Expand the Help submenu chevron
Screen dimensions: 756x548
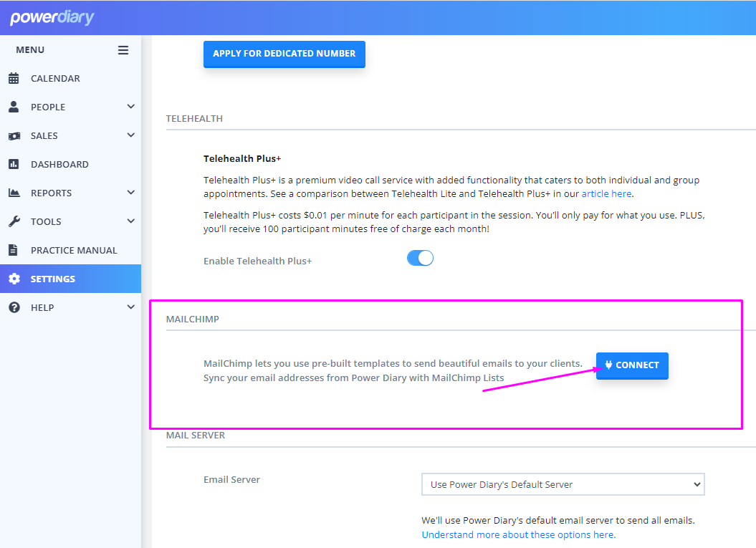130,307
